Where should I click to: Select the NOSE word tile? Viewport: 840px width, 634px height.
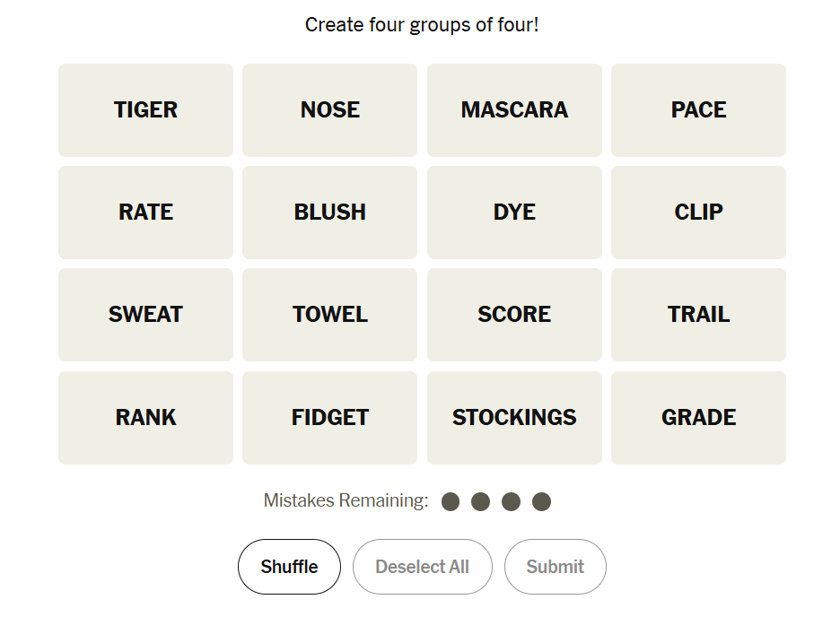click(329, 110)
